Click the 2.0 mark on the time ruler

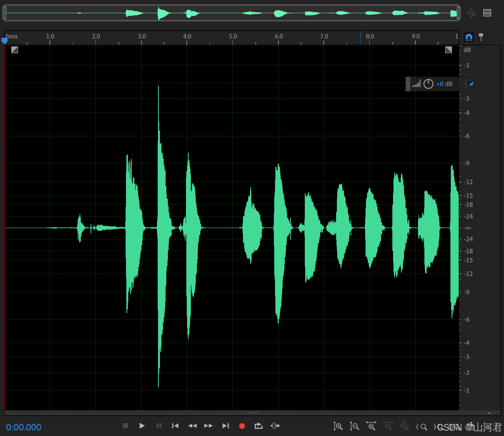pos(96,36)
